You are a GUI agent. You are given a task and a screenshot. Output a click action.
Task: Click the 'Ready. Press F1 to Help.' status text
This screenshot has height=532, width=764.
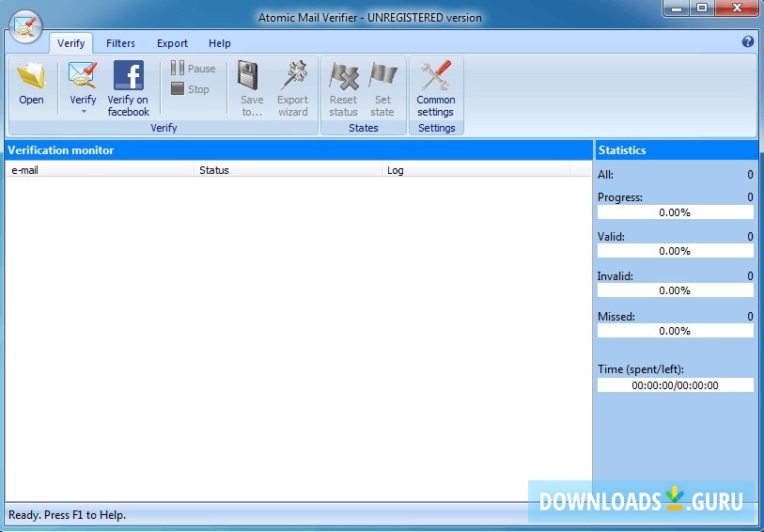(x=68, y=515)
